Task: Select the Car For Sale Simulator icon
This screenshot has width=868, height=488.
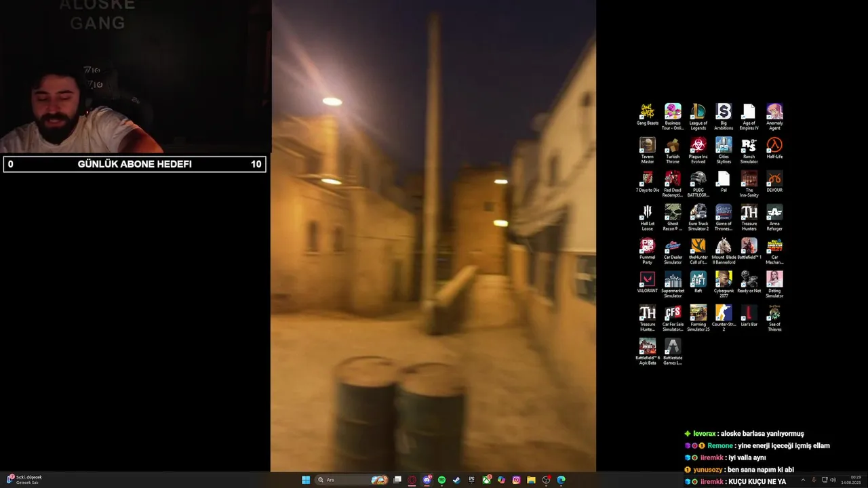Action: 673,318
